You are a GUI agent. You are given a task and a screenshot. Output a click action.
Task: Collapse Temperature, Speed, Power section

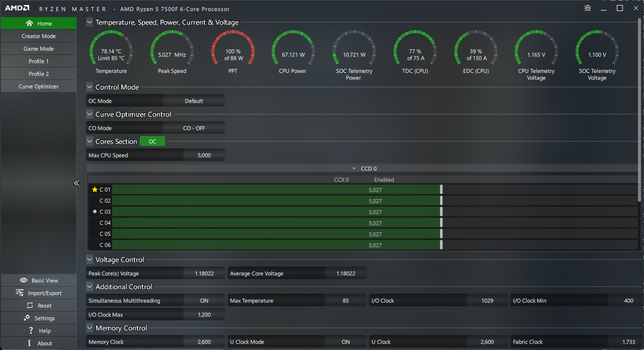click(x=90, y=22)
